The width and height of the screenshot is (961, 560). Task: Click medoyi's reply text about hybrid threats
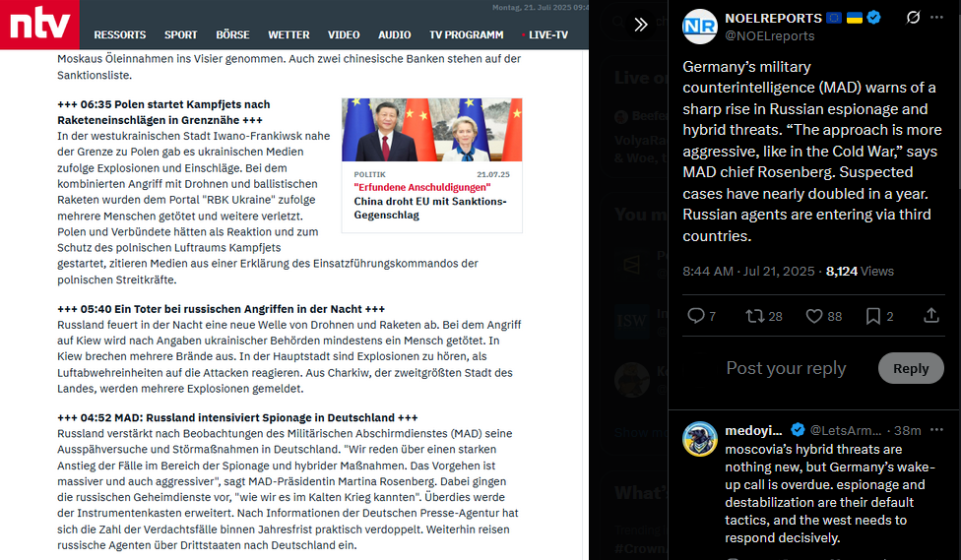(x=830, y=493)
